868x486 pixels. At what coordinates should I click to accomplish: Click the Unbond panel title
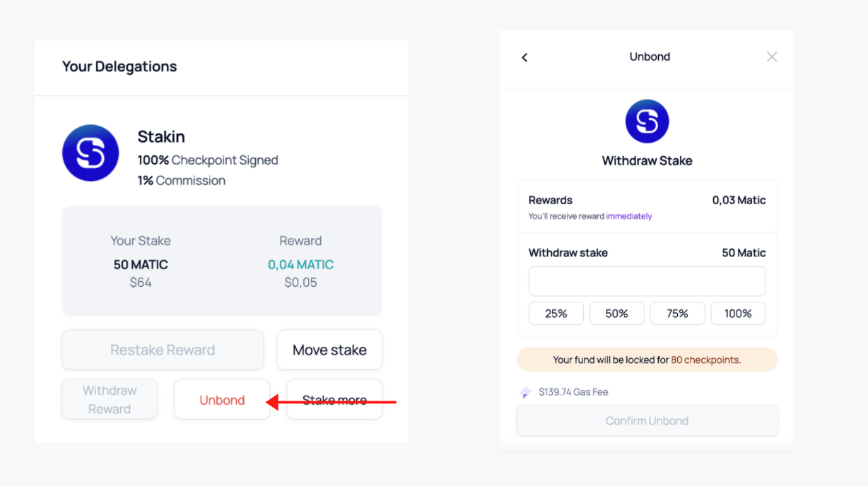pyautogui.click(x=649, y=57)
